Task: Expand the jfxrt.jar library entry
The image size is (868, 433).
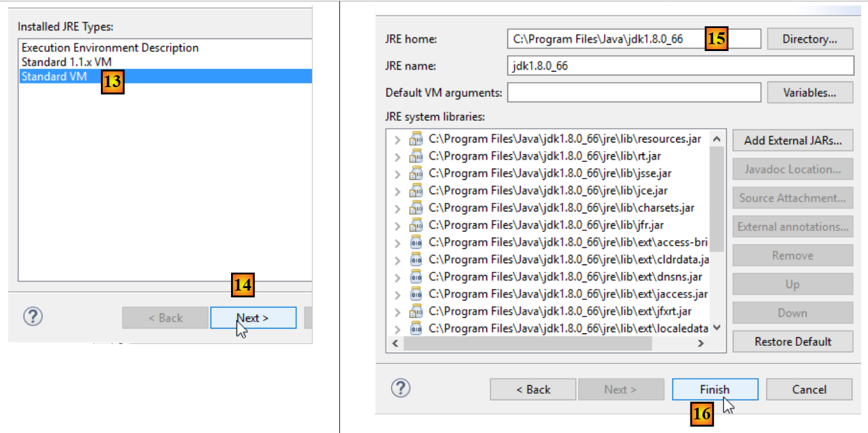Action: pyautogui.click(x=397, y=311)
